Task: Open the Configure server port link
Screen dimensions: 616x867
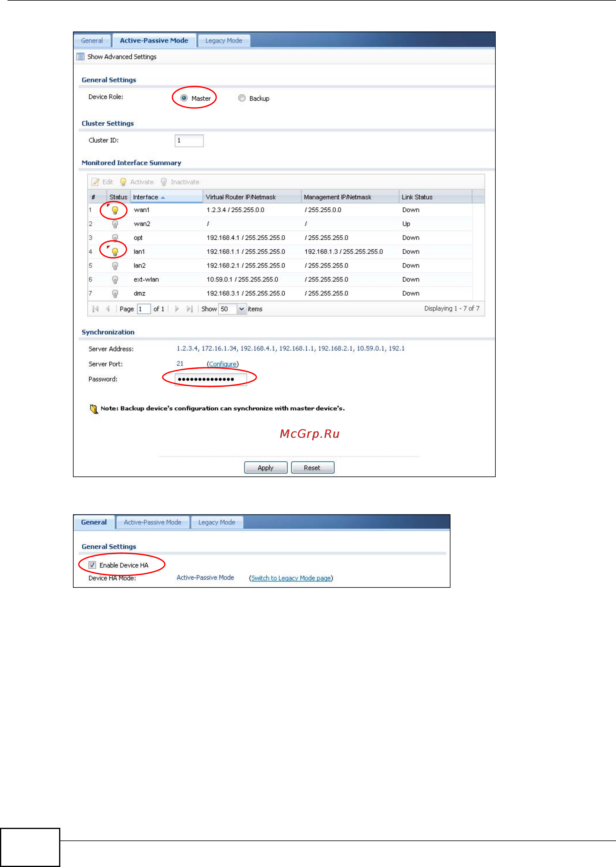Action: (x=223, y=364)
